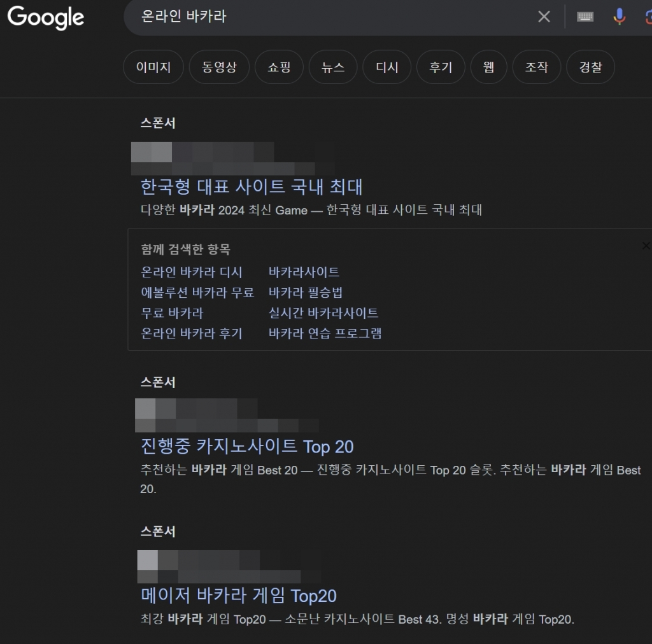Image resolution: width=652 pixels, height=644 pixels.
Task: Select the 쇼핑 filter tab
Action: tap(279, 67)
